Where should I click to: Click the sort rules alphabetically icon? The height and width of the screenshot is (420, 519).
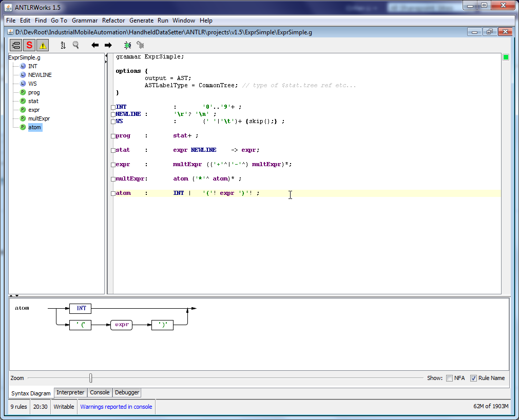coord(63,45)
